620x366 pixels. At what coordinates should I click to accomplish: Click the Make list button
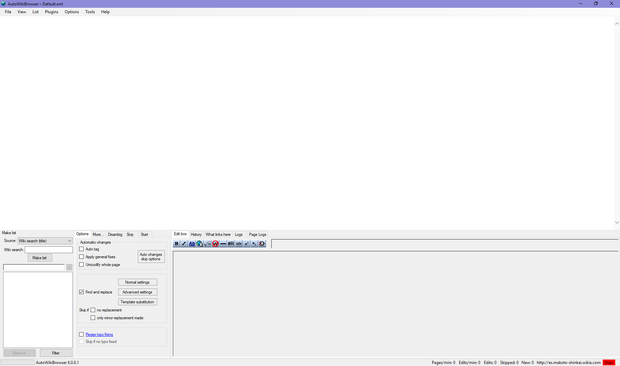[40, 258]
